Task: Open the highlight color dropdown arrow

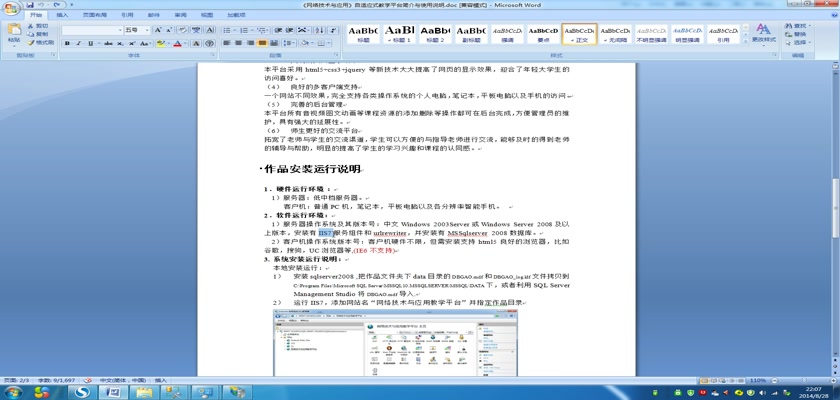Action: pos(168,43)
